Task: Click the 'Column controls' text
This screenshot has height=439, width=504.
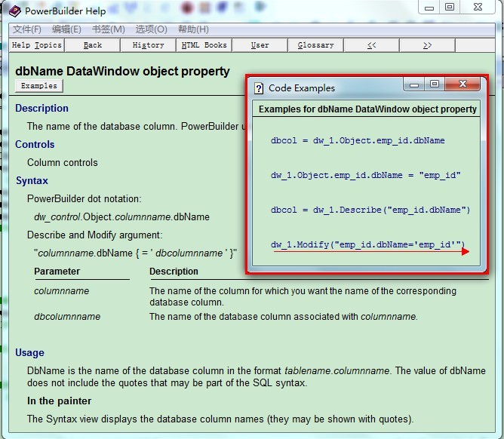Action: coord(63,163)
